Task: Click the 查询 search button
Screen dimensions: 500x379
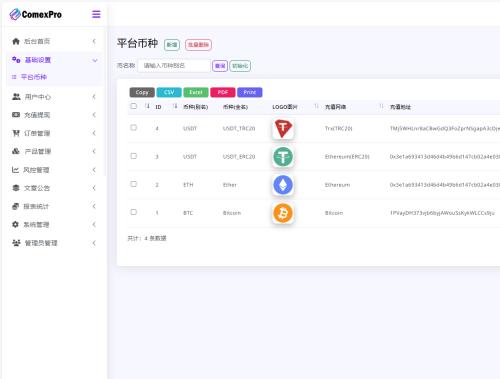Action: click(220, 66)
